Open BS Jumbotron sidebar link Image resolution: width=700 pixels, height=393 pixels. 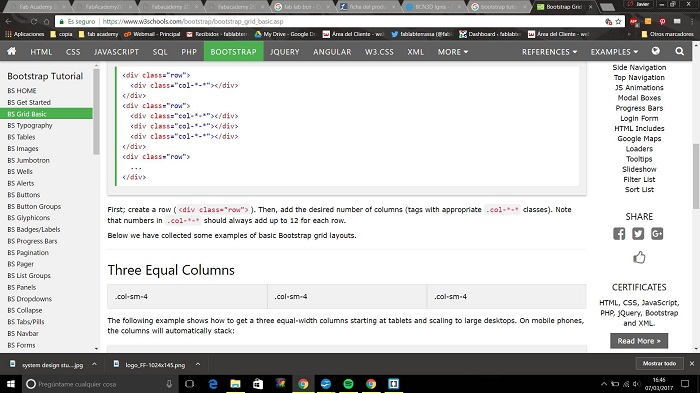[29, 160]
